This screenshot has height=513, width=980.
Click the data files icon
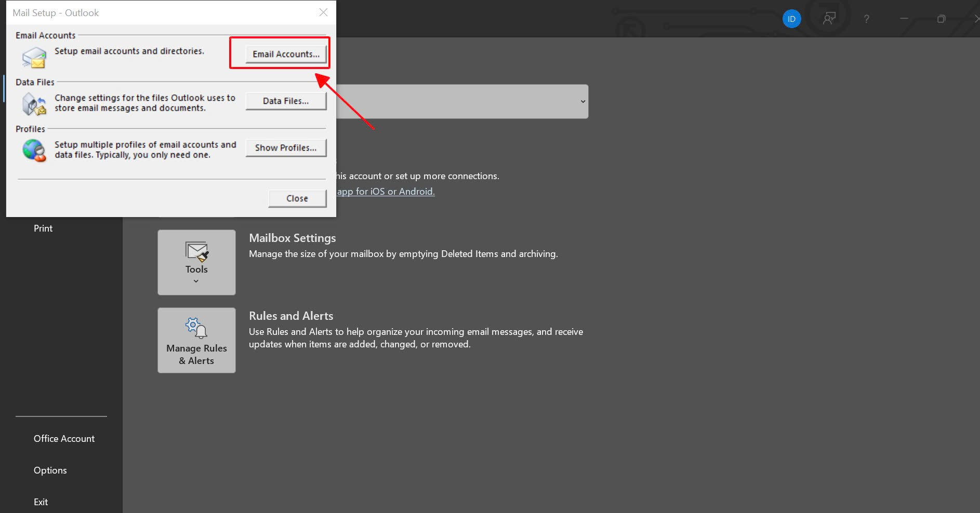click(x=34, y=104)
